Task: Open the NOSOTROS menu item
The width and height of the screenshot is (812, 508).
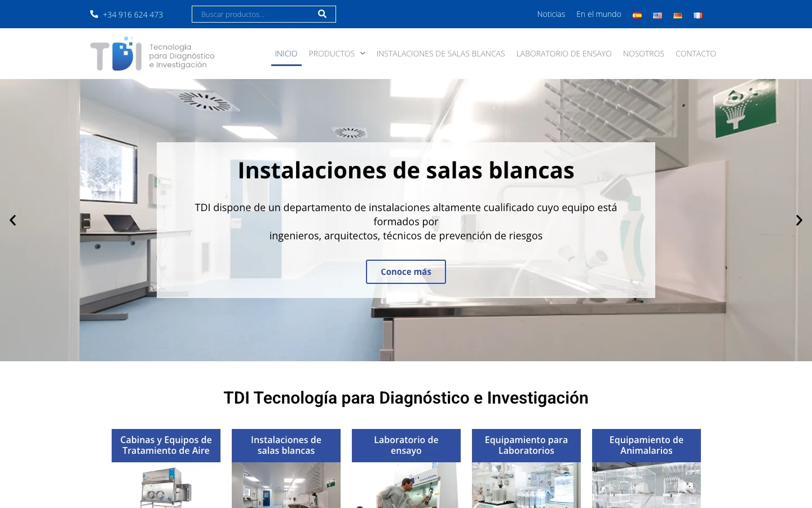Action: (x=643, y=54)
